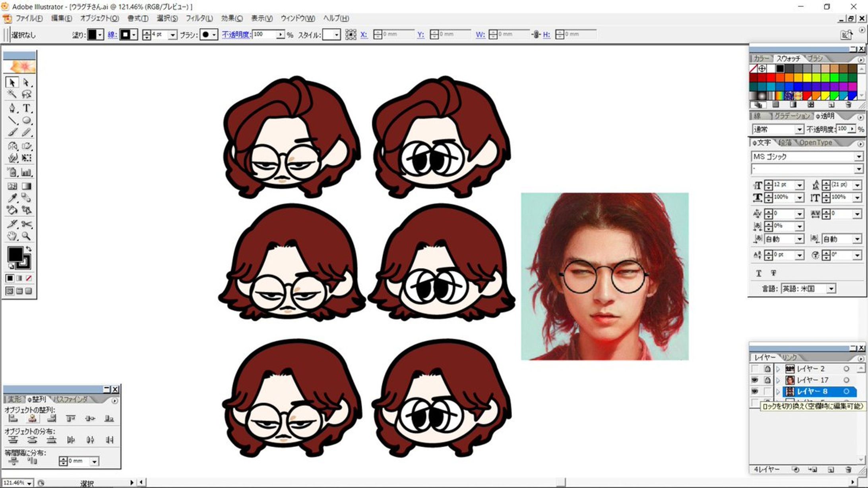Toggle visibility of レイヤー 8
868x488 pixels.
pyautogui.click(x=755, y=391)
